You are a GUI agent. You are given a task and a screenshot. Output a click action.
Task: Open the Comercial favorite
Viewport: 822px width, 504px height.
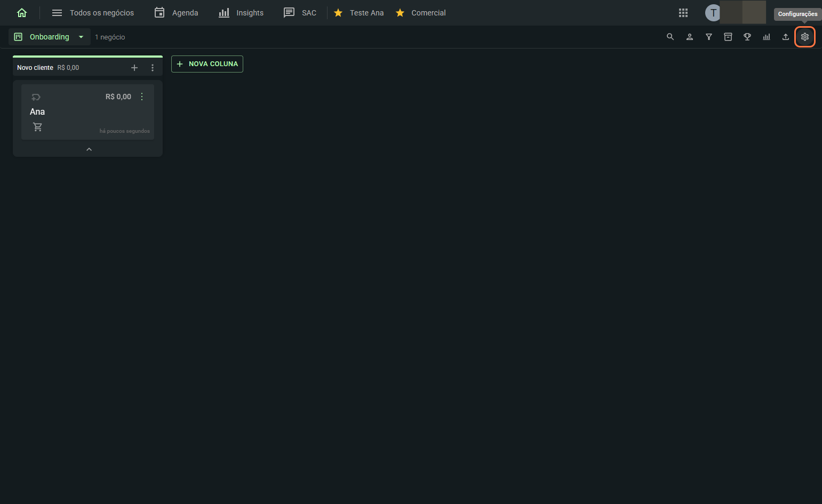420,13
